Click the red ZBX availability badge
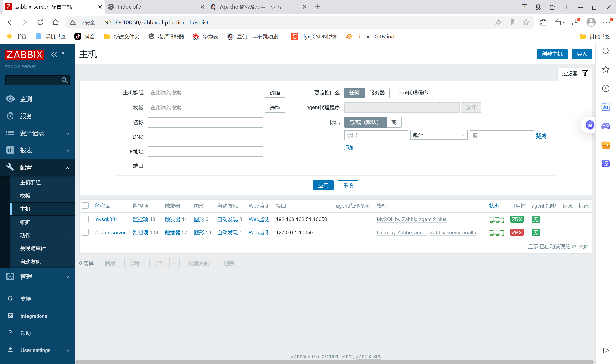This screenshot has width=616, height=364. pos(517,233)
